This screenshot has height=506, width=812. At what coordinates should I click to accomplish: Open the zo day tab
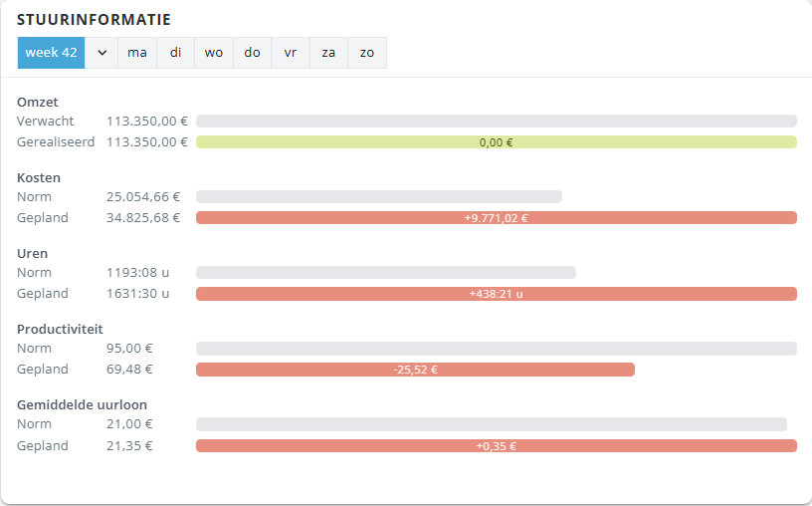pyautogui.click(x=367, y=53)
